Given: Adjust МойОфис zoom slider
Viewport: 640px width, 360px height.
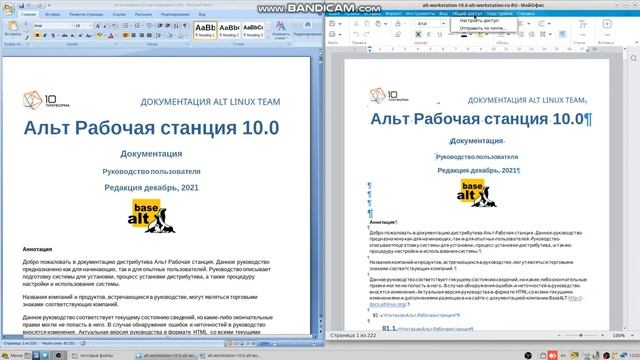Looking at the screenshot, I should click(581, 335).
